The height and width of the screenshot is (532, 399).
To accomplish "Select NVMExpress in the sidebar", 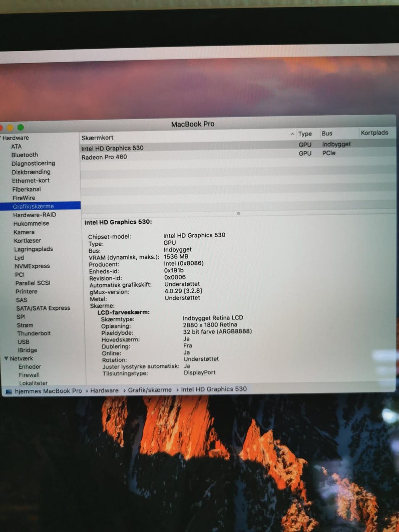I will point(32,266).
